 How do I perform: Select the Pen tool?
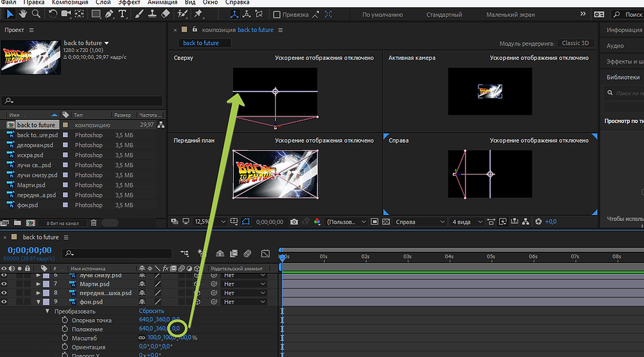[x=109, y=14]
